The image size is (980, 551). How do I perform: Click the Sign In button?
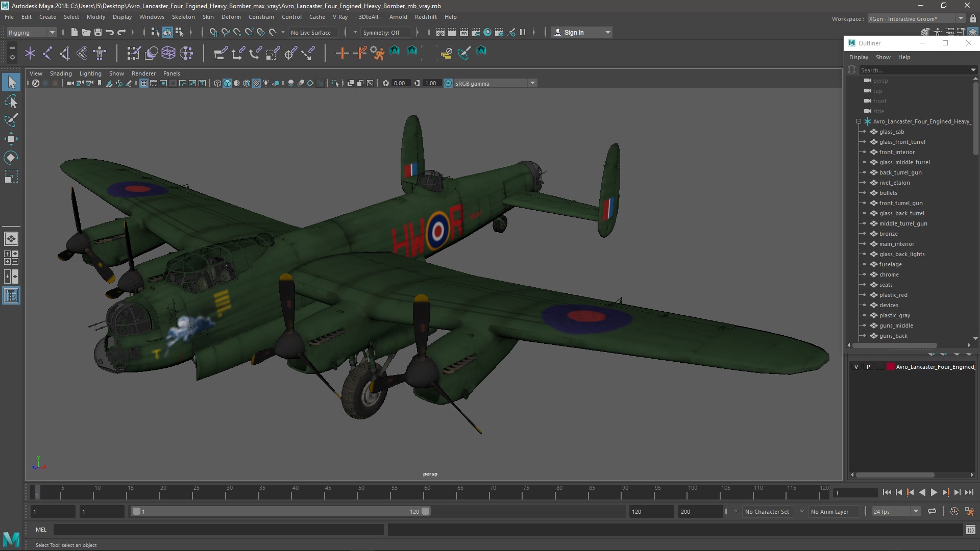[x=582, y=32]
